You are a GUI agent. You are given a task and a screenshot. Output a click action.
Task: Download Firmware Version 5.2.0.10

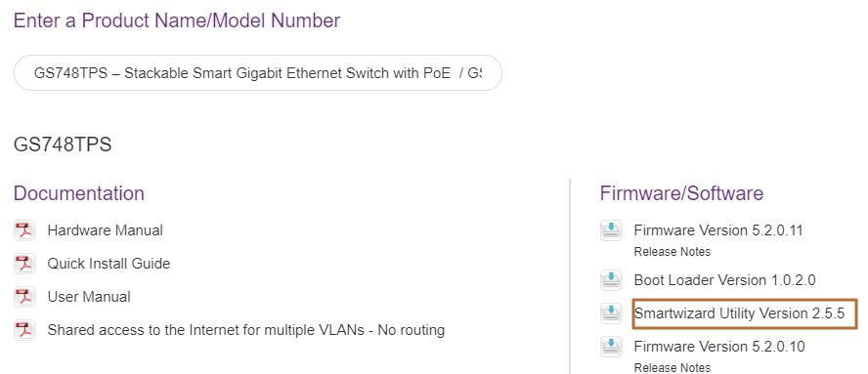click(719, 347)
